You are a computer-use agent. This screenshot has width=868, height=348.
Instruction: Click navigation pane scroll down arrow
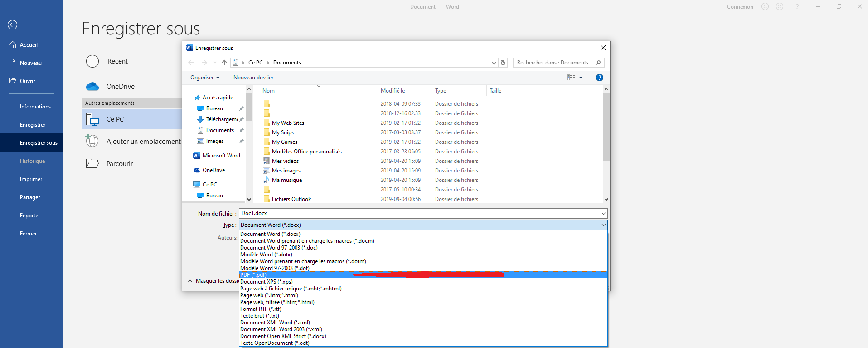pos(249,199)
